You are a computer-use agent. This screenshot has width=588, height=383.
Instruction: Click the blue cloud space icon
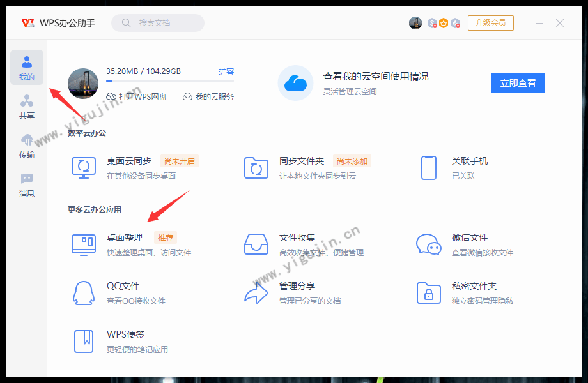click(295, 83)
